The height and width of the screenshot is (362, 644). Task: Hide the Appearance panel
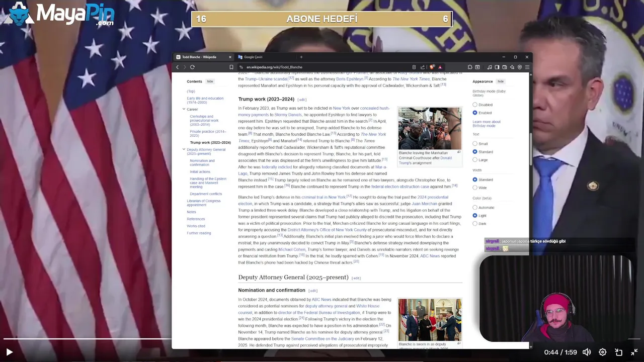click(501, 81)
